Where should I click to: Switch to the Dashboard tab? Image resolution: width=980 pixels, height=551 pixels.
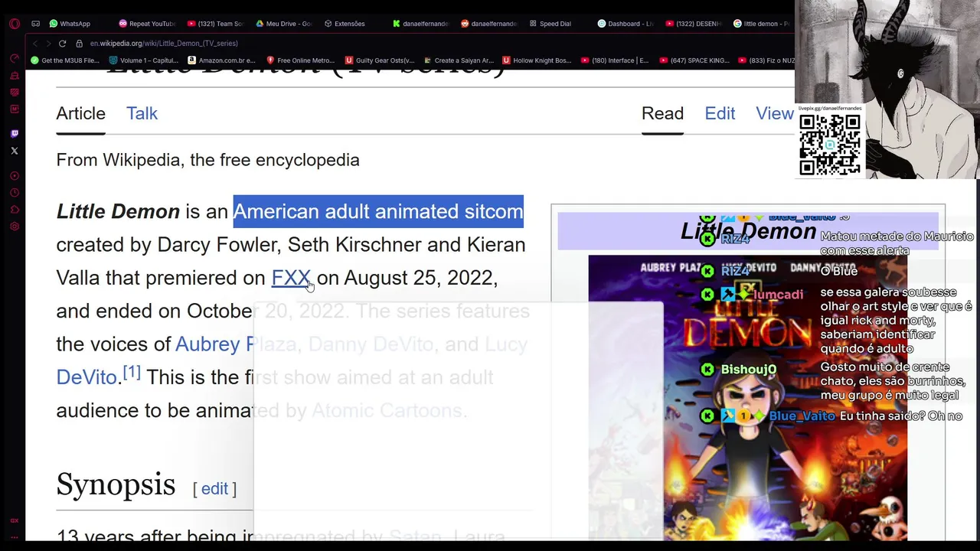click(626, 24)
